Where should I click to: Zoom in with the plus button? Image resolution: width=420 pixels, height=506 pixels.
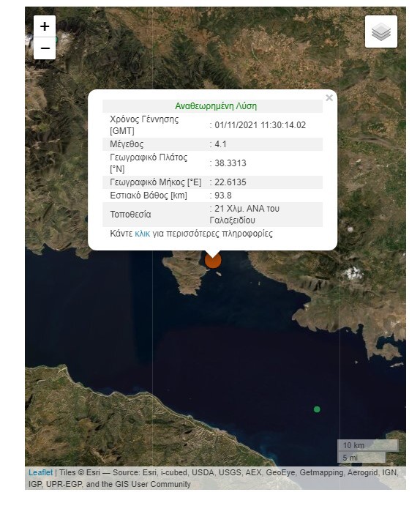45,26
